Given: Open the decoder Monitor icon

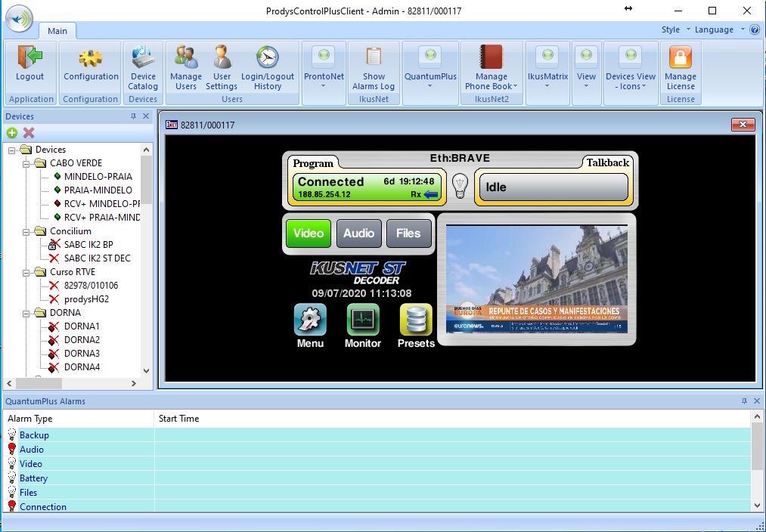Looking at the screenshot, I should click(363, 320).
